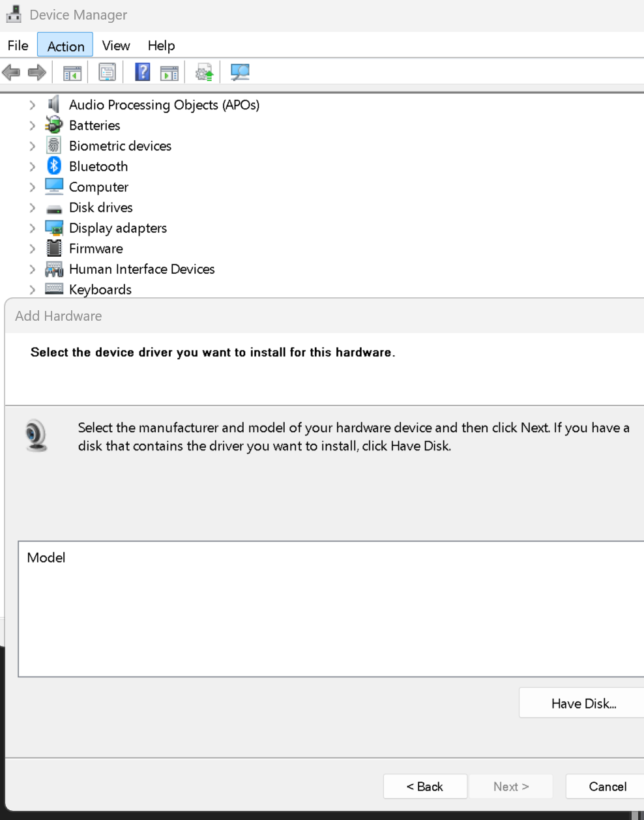This screenshot has width=644, height=820.
Task: Click the Help question mark toolbar icon
Action: click(142, 72)
